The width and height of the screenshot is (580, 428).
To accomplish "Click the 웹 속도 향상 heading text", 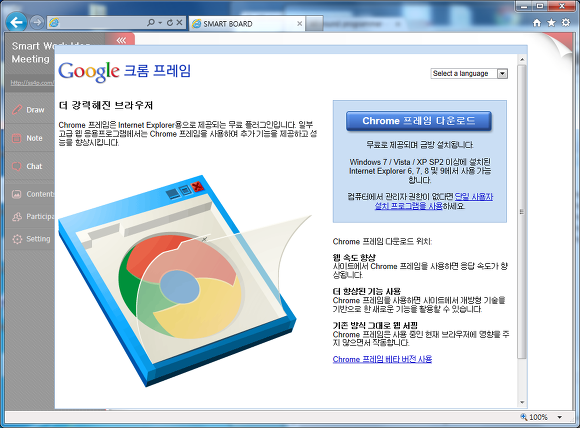I will pyautogui.click(x=354, y=257).
